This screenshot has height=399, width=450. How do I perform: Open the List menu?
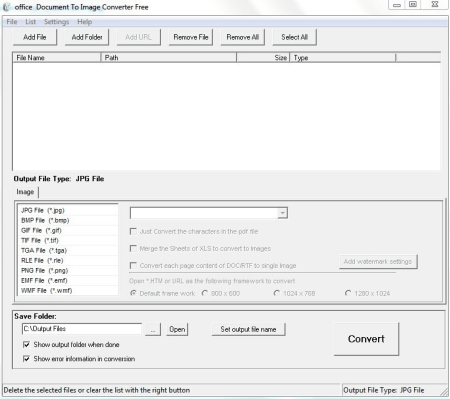pyautogui.click(x=30, y=22)
